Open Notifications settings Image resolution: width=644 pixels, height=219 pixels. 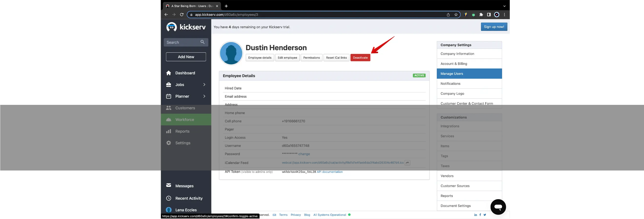click(469, 84)
